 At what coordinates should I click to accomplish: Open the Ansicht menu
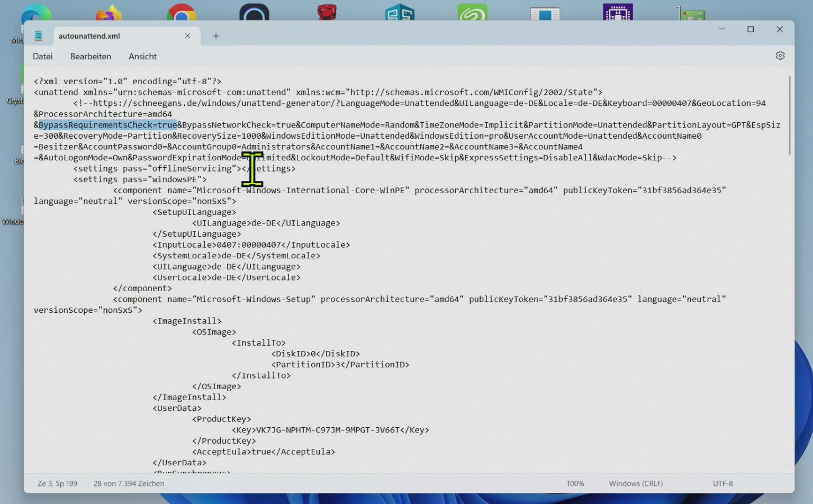coord(142,56)
